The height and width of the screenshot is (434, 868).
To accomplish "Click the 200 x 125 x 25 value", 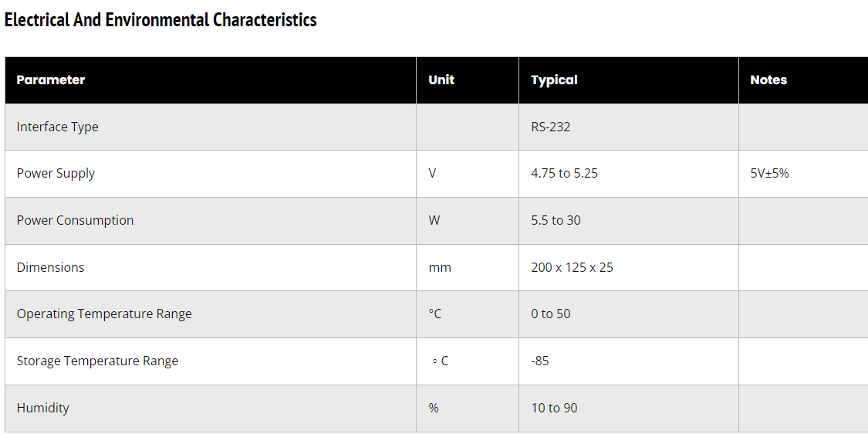I will 572,267.
